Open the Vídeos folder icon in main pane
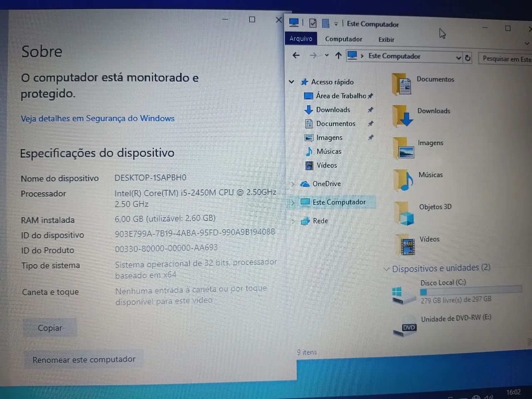Screen dimensions: 532x399 click(x=405, y=245)
